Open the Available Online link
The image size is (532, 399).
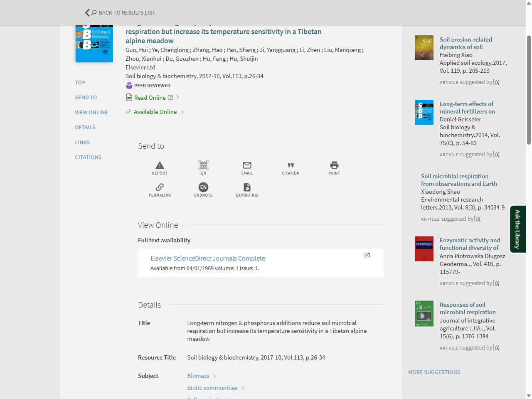[x=155, y=112]
